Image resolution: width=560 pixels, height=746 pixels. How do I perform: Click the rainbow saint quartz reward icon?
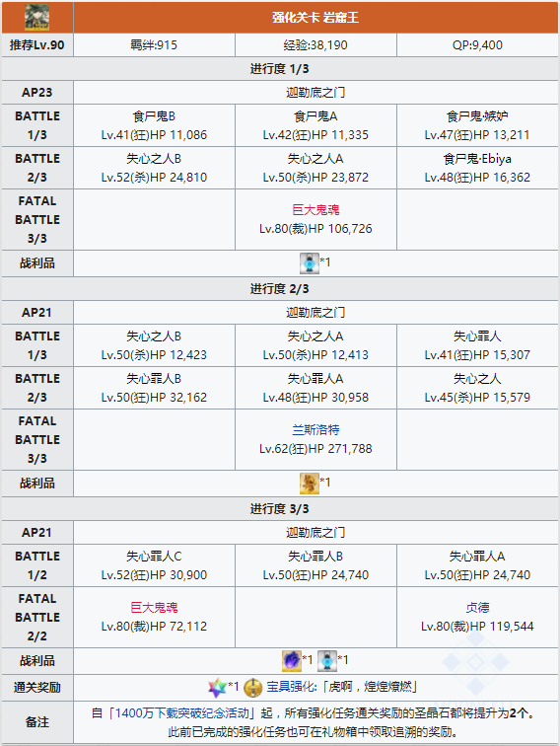point(217,688)
